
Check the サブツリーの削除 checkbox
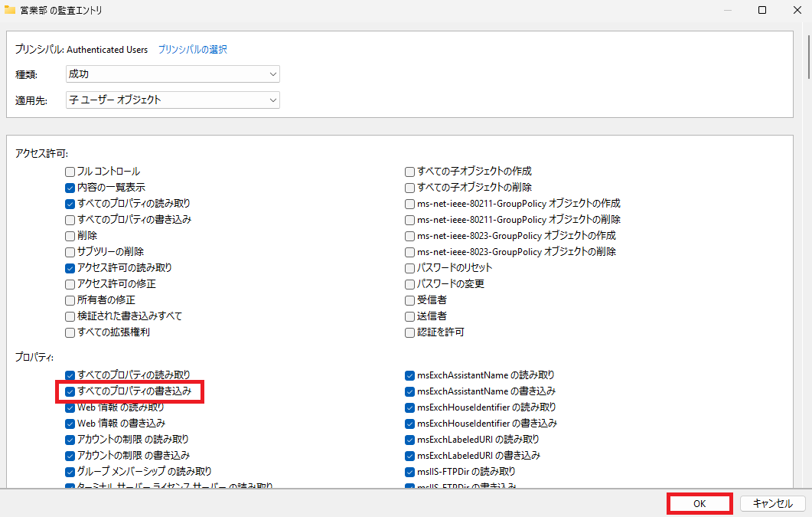pyautogui.click(x=70, y=252)
